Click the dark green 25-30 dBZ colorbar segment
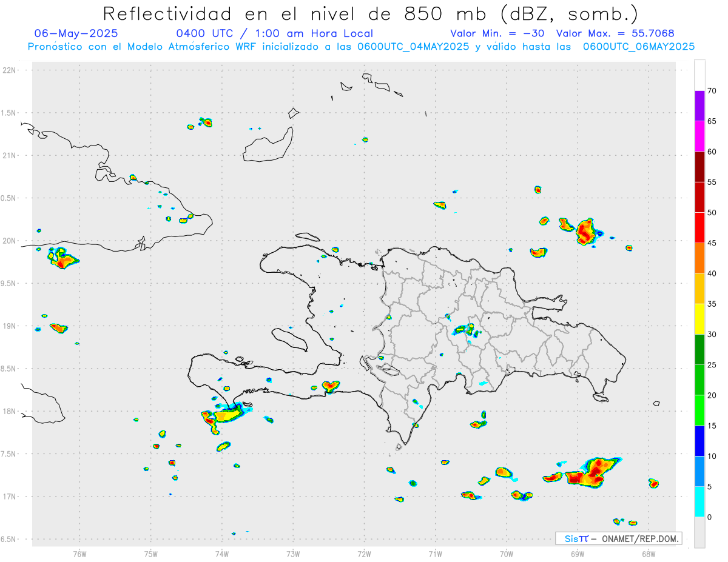The width and height of the screenshot is (728, 562). pos(699,350)
